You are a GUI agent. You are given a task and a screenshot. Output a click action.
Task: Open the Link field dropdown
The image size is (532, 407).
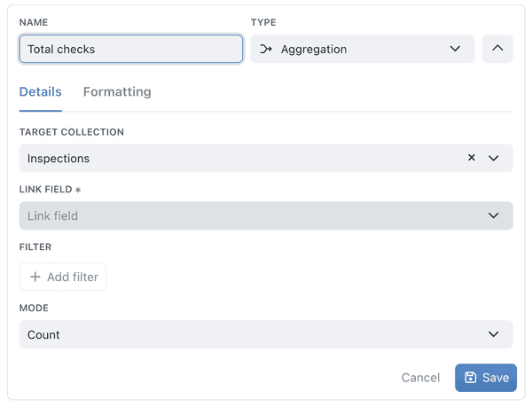coord(266,215)
